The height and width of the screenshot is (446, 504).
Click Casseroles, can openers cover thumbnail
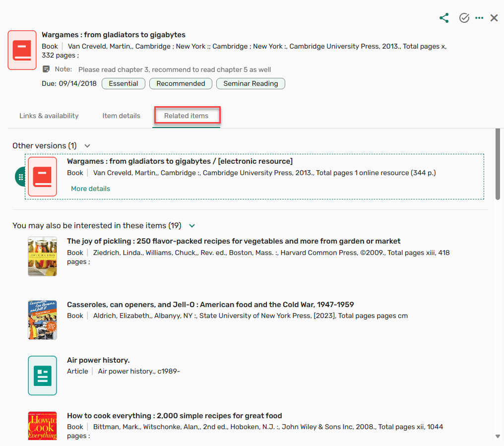tap(43, 320)
